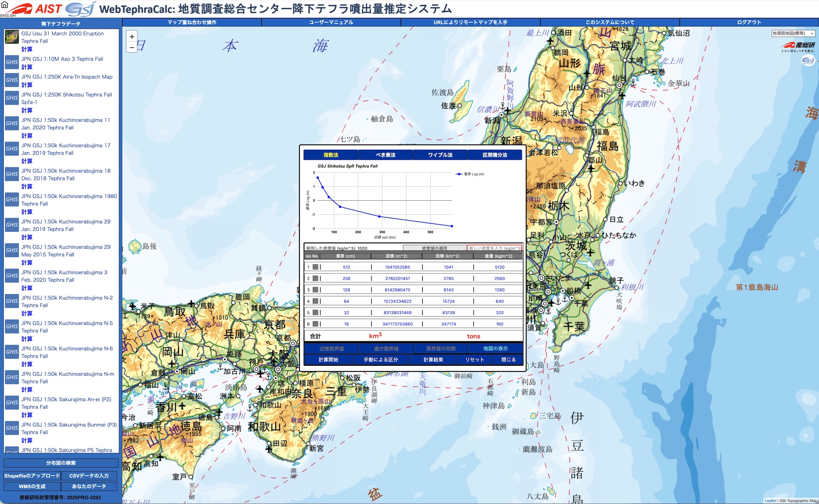
Task: Open the このシステムについて menu
Action: [x=610, y=22]
